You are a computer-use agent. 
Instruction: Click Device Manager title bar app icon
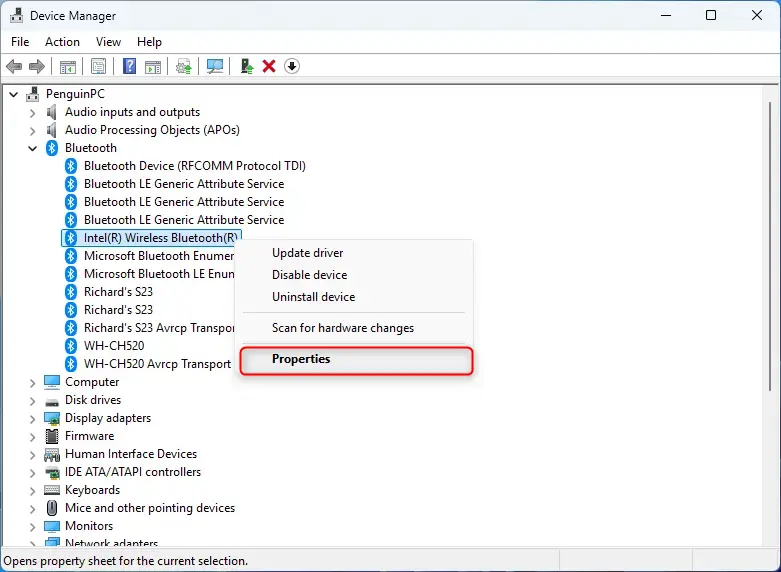[16, 15]
